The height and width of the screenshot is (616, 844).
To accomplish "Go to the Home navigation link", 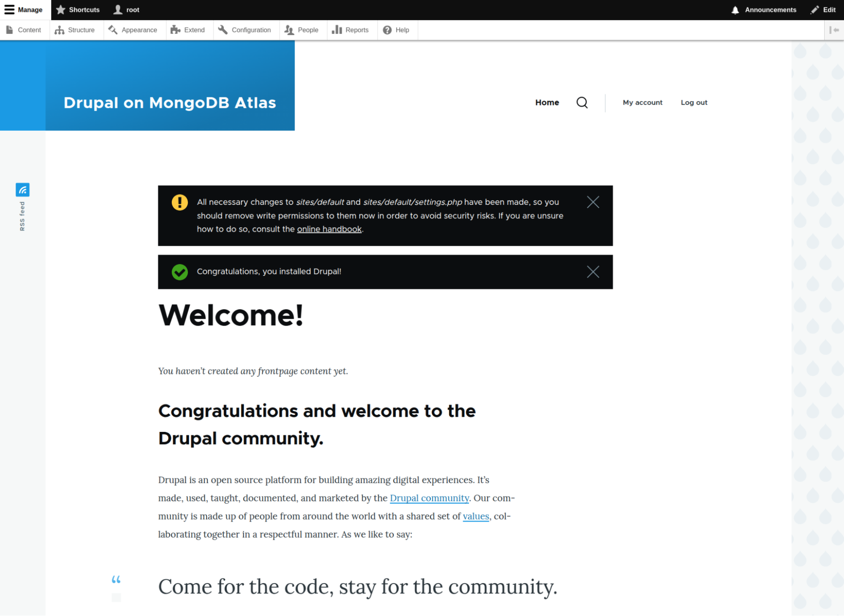I will [x=547, y=103].
